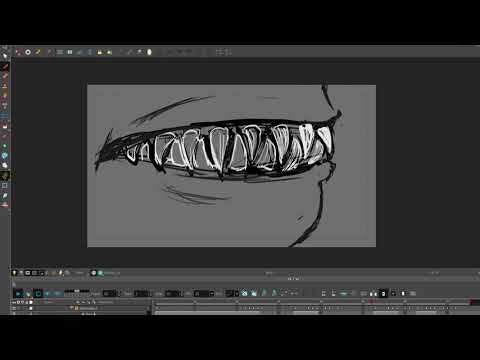Image resolution: width=480 pixels, height=360 pixels.
Task: Select the highlighted hand tool in left toolbar
Action: [5, 176]
